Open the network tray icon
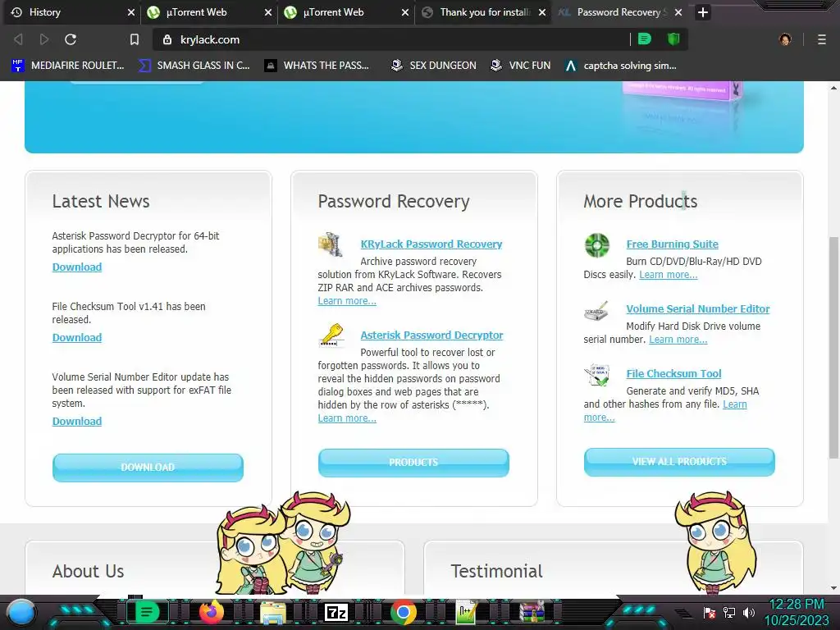The width and height of the screenshot is (840, 630). [729, 612]
